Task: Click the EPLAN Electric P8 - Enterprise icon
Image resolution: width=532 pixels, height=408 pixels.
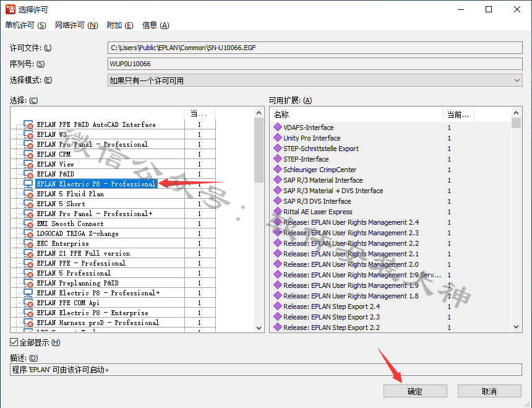Action: pos(28,313)
